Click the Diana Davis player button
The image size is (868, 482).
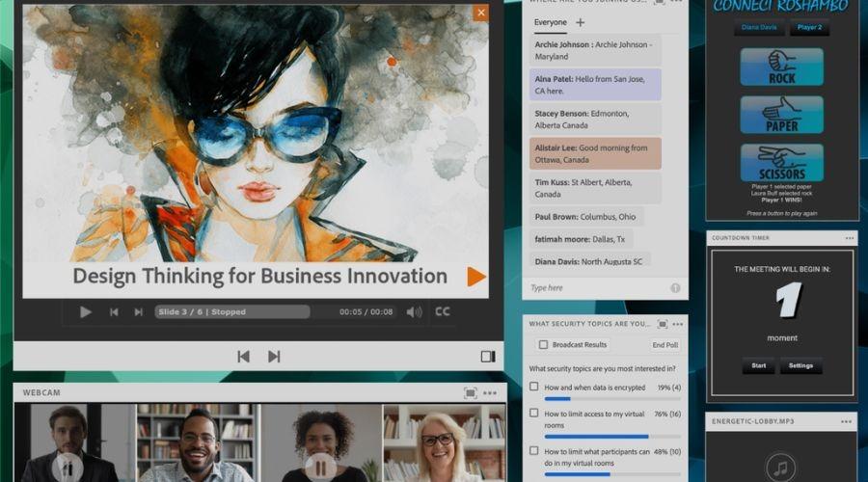tap(759, 27)
